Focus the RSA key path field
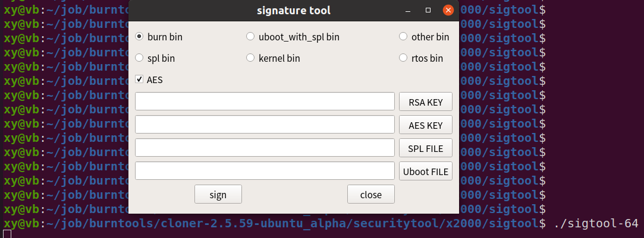Image resolution: width=644 pixels, height=238 pixels. (x=265, y=101)
